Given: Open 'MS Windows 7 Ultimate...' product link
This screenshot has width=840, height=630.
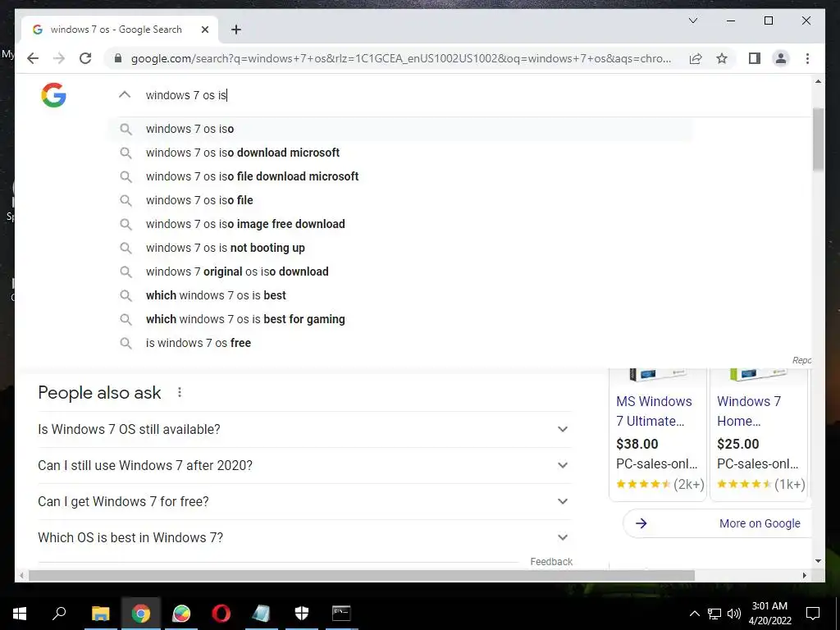Looking at the screenshot, I should (654, 412).
